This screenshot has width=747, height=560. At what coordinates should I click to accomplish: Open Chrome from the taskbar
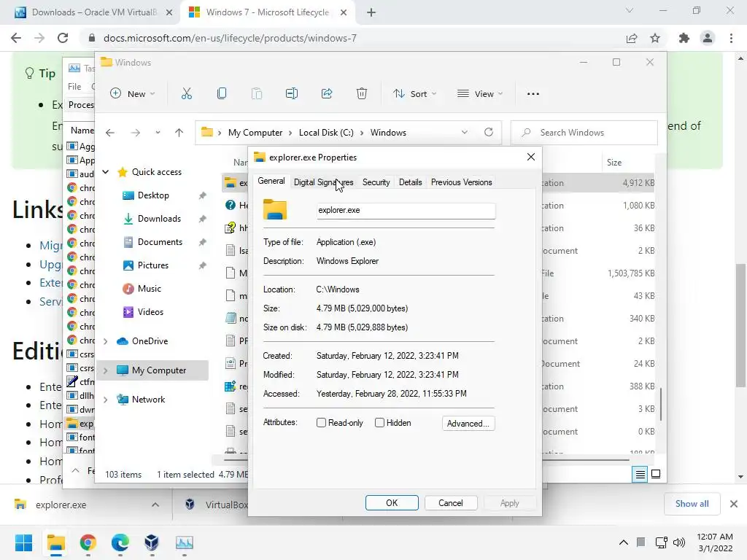click(x=88, y=542)
